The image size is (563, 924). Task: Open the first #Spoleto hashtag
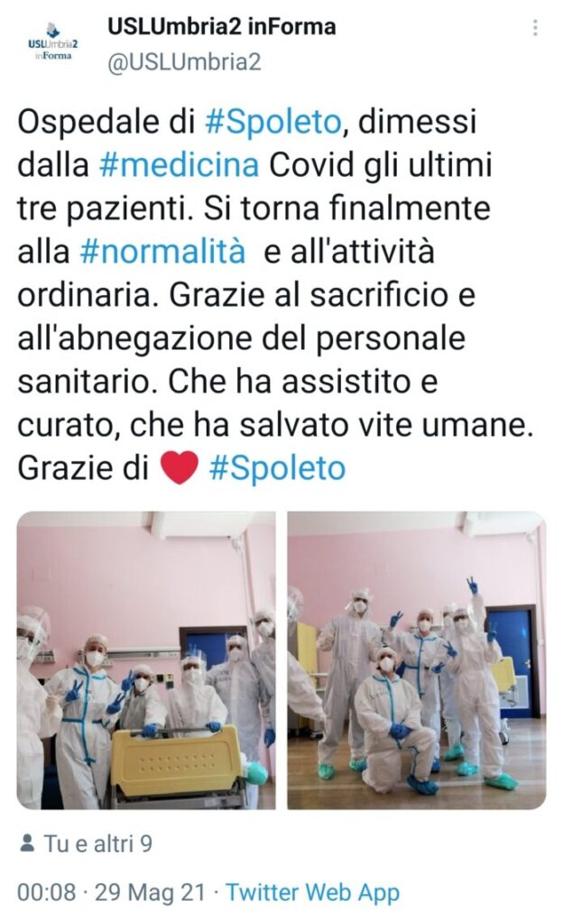(x=272, y=122)
